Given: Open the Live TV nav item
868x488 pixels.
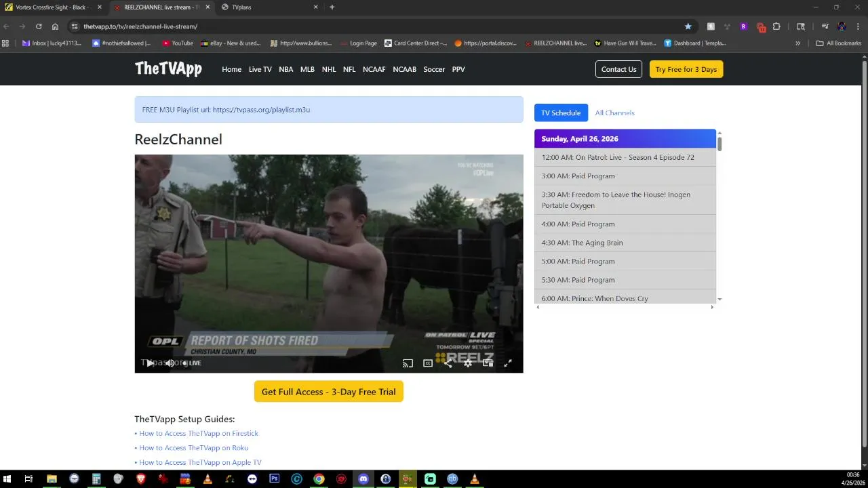Looking at the screenshot, I should point(260,69).
